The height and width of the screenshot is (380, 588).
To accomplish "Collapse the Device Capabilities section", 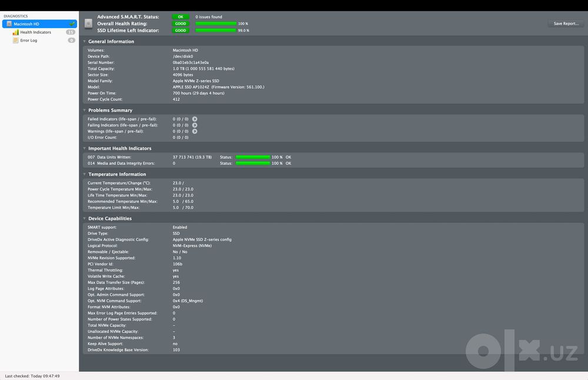I will pos(84,218).
